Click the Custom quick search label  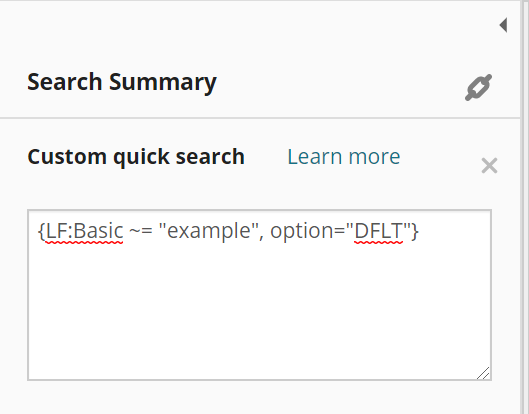136,157
